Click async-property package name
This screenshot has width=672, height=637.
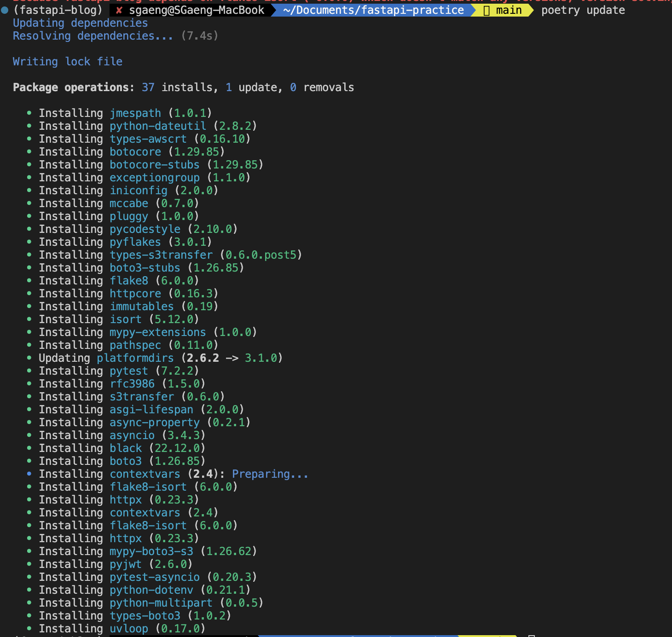[x=155, y=423]
